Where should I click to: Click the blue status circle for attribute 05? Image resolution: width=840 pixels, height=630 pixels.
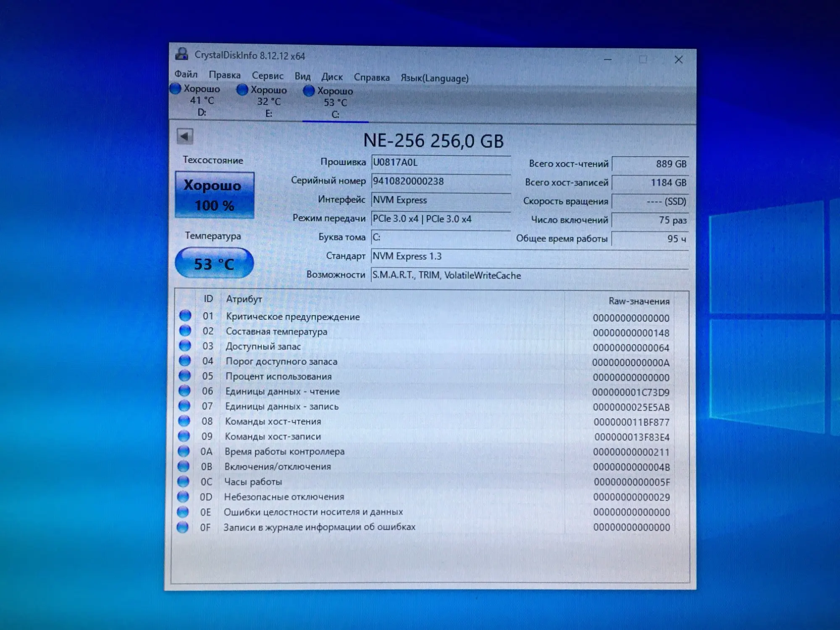(x=184, y=375)
